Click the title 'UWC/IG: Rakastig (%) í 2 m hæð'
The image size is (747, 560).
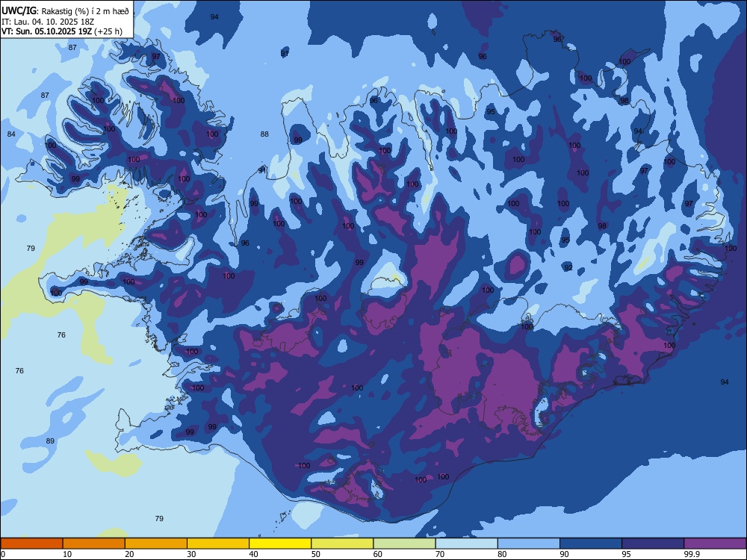65,10
